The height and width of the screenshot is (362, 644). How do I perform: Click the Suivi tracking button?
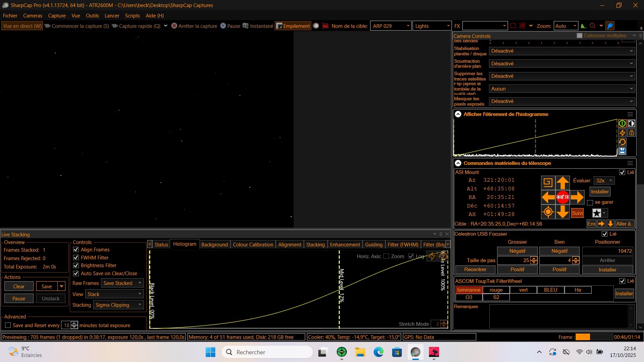pos(577,213)
